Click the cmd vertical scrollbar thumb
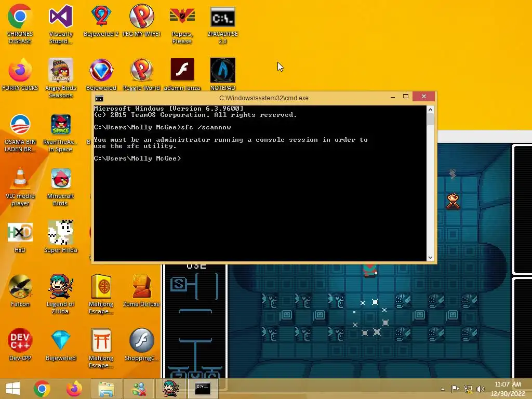532x399 pixels. pos(430,119)
